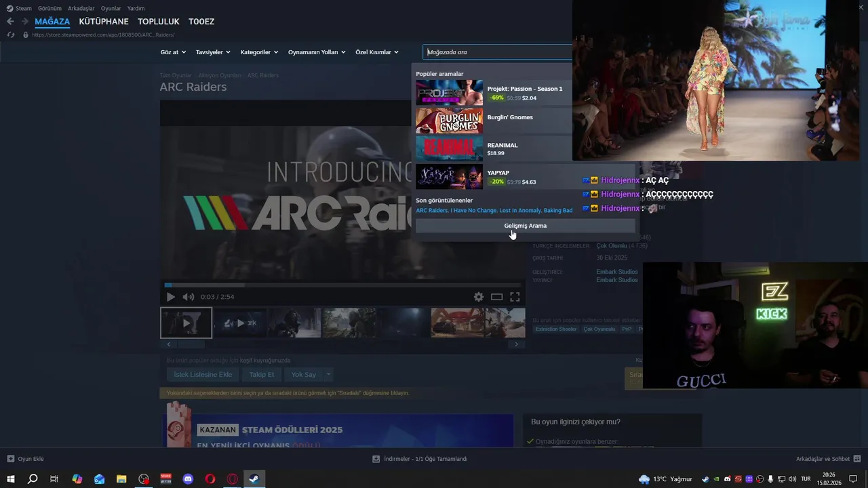Image resolution: width=868 pixels, height=488 pixels.
Task: Open the arrow dropdown beside Yok Say
Action: pos(328,374)
